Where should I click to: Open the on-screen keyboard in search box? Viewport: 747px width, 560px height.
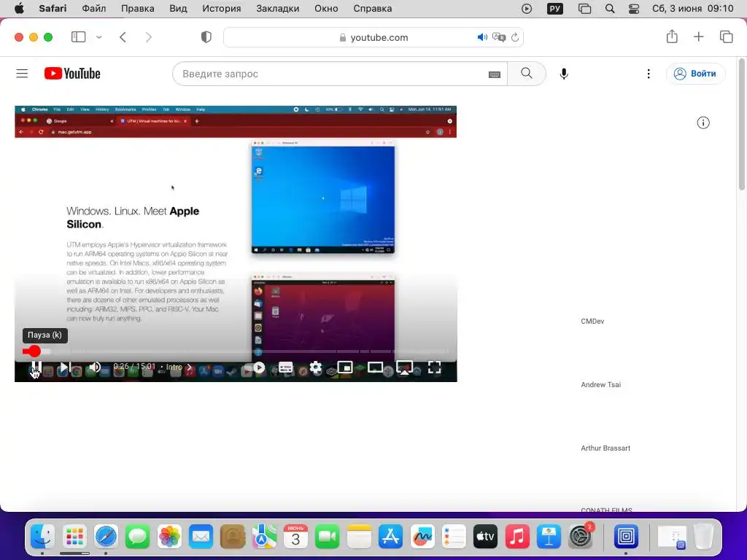[495, 74]
